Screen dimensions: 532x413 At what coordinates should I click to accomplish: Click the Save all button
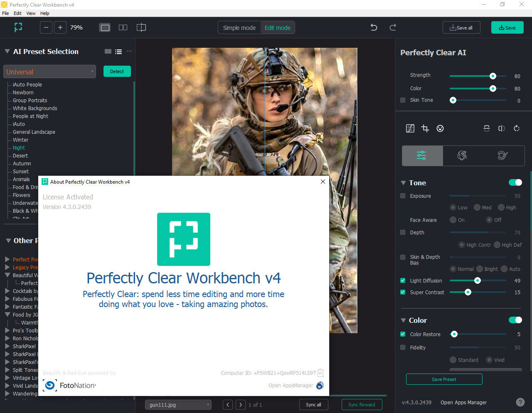tap(461, 27)
